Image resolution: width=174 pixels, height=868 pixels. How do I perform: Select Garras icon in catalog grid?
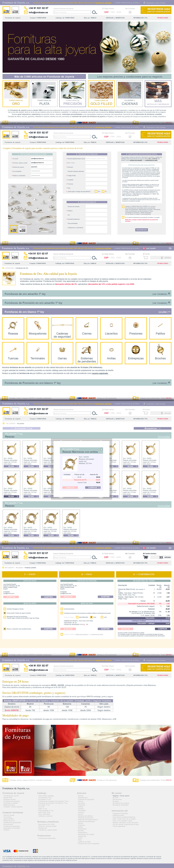point(62,353)
